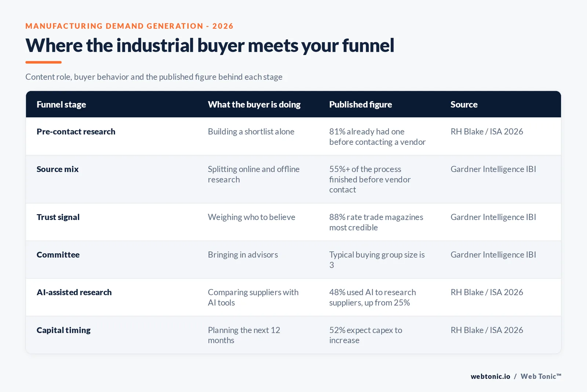The height and width of the screenshot is (392, 587).
Task: Click 'Comparing suppliers with AI tools' cell
Action: pos(253,297)
